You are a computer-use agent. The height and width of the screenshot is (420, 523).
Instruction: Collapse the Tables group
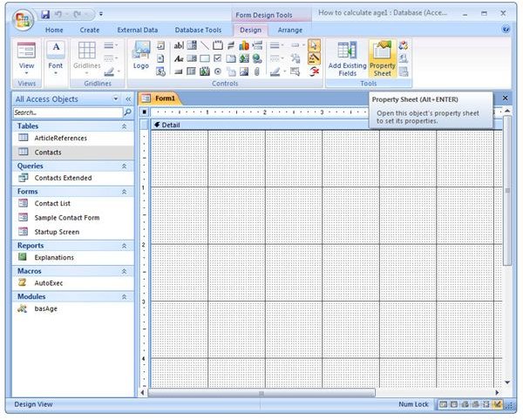124,126
